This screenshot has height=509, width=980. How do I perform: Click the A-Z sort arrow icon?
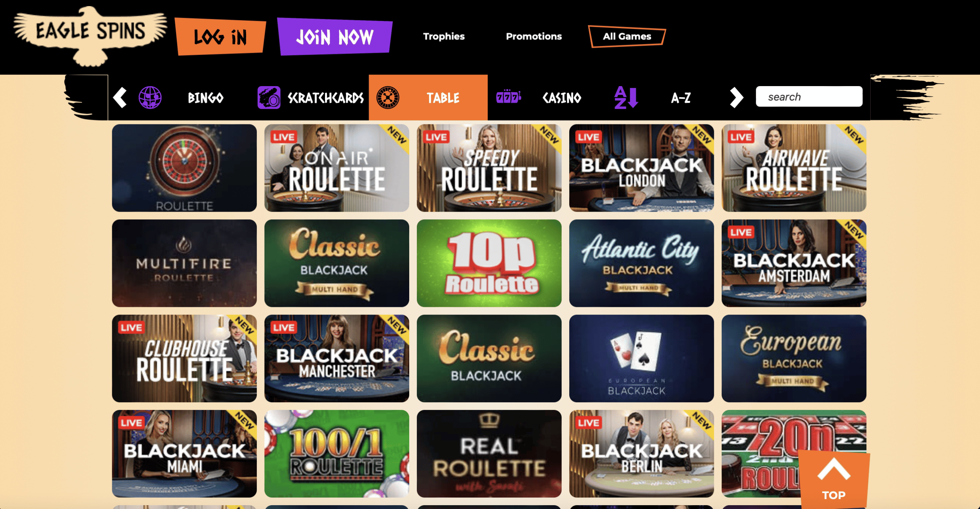(x=626, y=98)
